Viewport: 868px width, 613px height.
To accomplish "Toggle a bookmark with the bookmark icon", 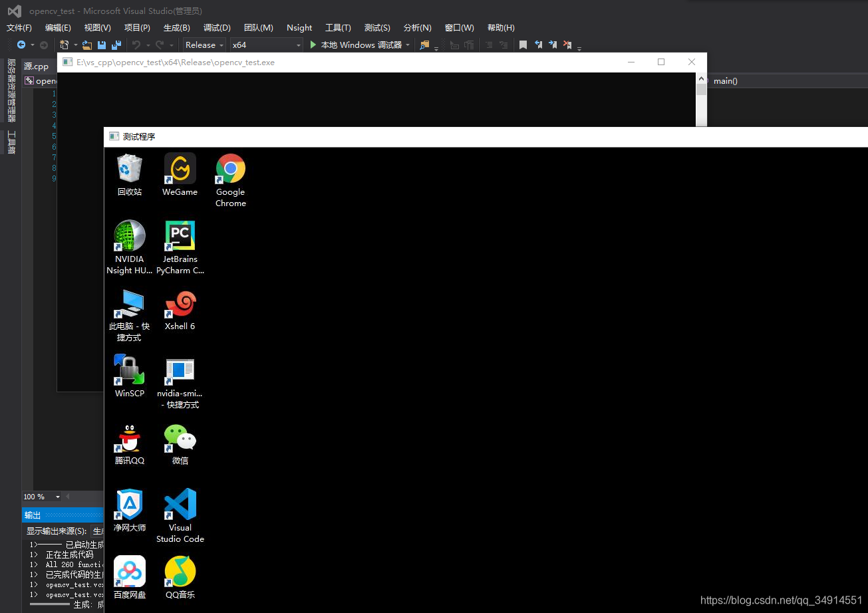I will point(523,45).
